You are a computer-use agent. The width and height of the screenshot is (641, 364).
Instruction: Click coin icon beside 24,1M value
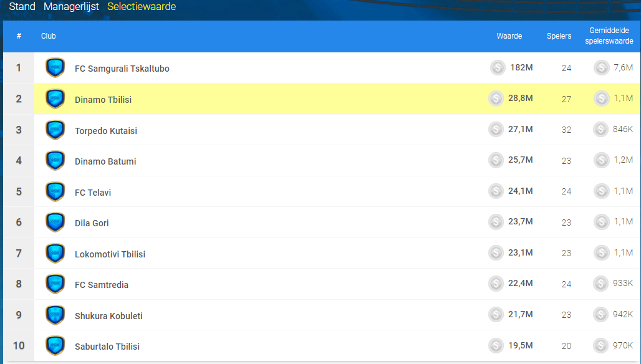(x=496, y=191)
